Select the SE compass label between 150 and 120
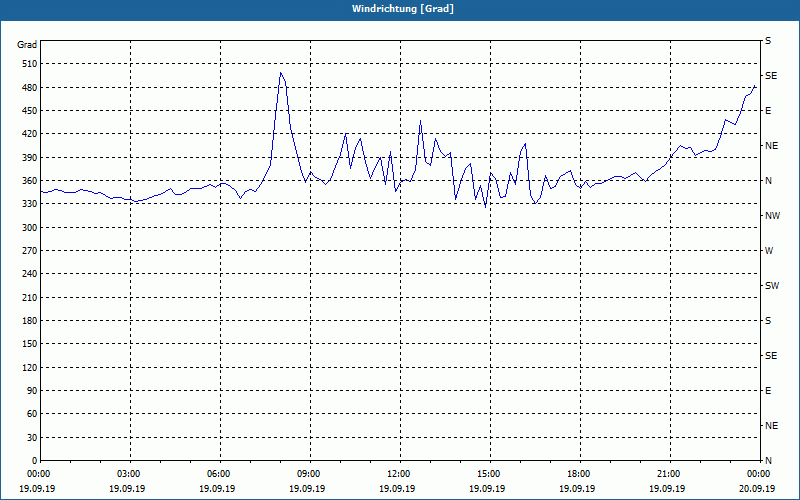Viewport: 800px width, 500px height. click(771, 356)
